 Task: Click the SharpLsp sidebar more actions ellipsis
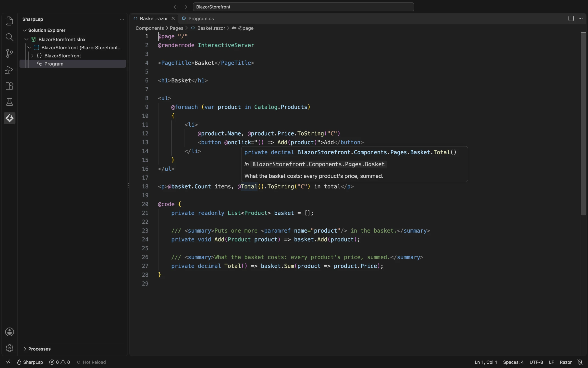click(122, 19)
